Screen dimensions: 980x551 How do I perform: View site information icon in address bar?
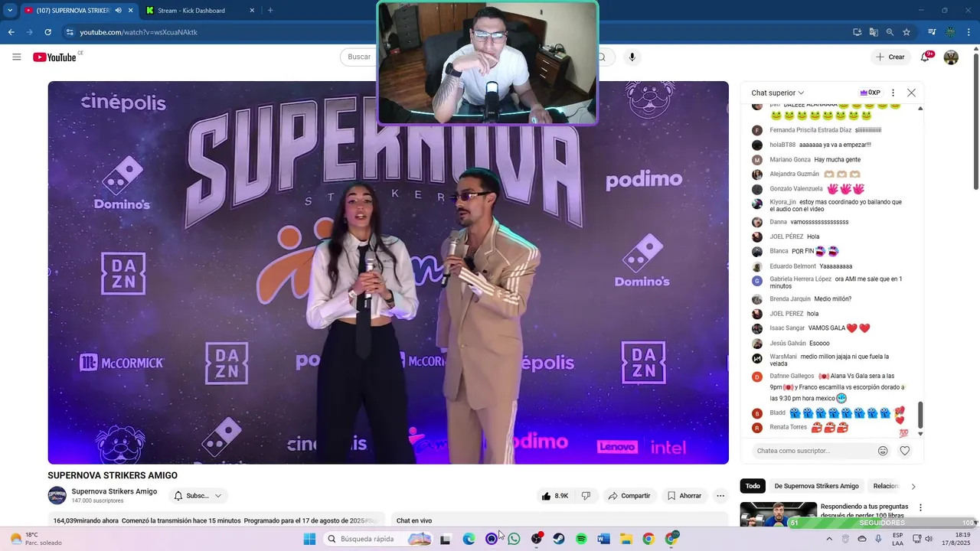[x=70, y=32]
